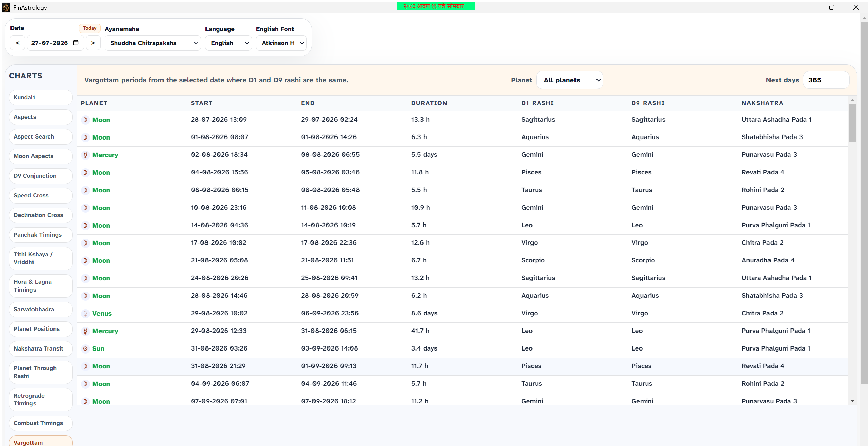Open the Kundali chart tab
The image size is (868, 446).
pyautogui.click(x=41, y=98)
